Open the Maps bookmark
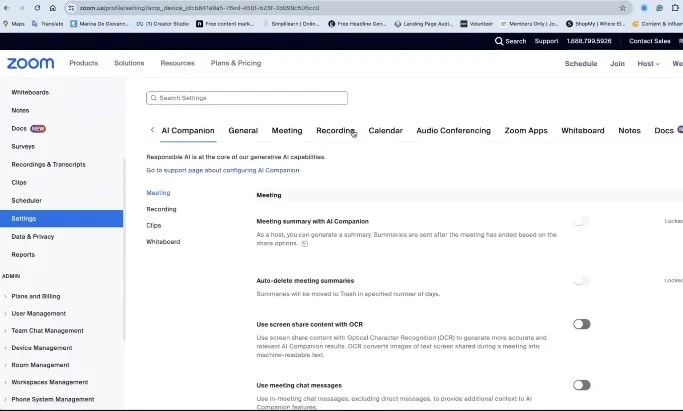This screenshot has height=411, width=683. [14, 24]
